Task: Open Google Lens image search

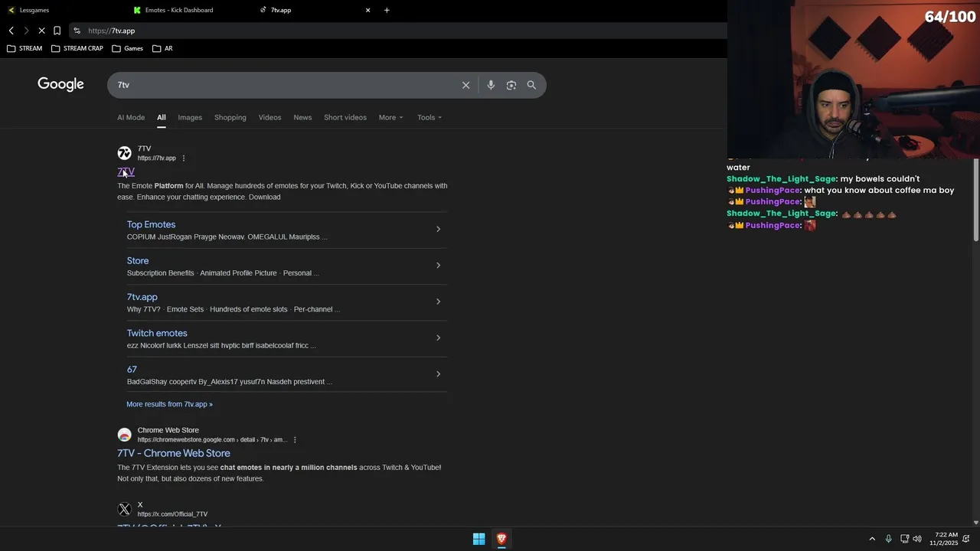Action: 511,85
